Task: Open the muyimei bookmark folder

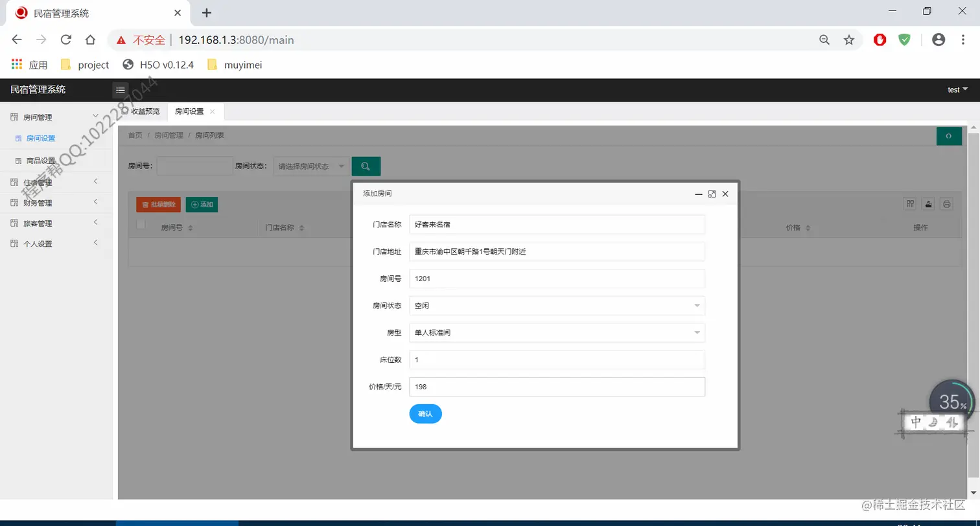Action: click(x=234, y=65)
